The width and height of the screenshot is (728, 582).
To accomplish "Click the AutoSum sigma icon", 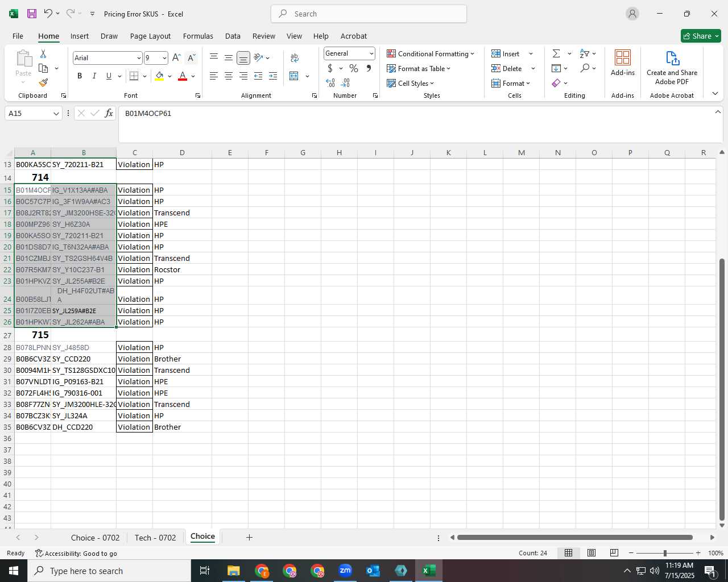I will pyautogui.click(x=556, y=53).
